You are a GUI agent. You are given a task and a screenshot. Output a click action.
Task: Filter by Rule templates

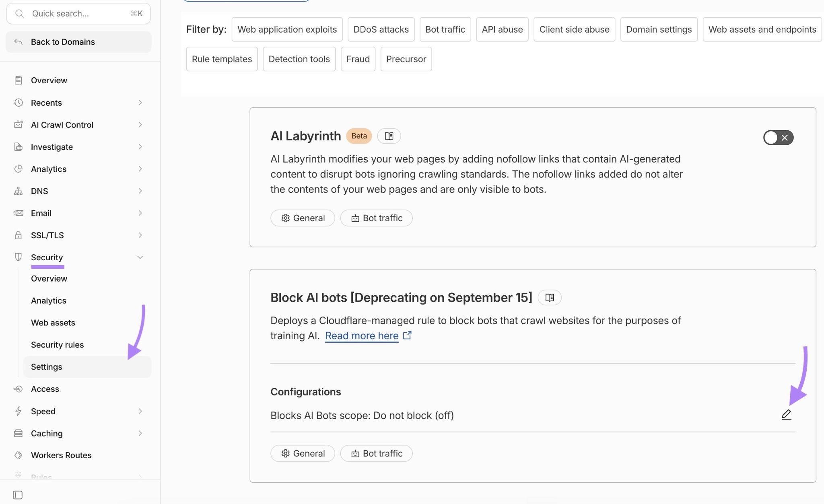(x=222, y=59)
